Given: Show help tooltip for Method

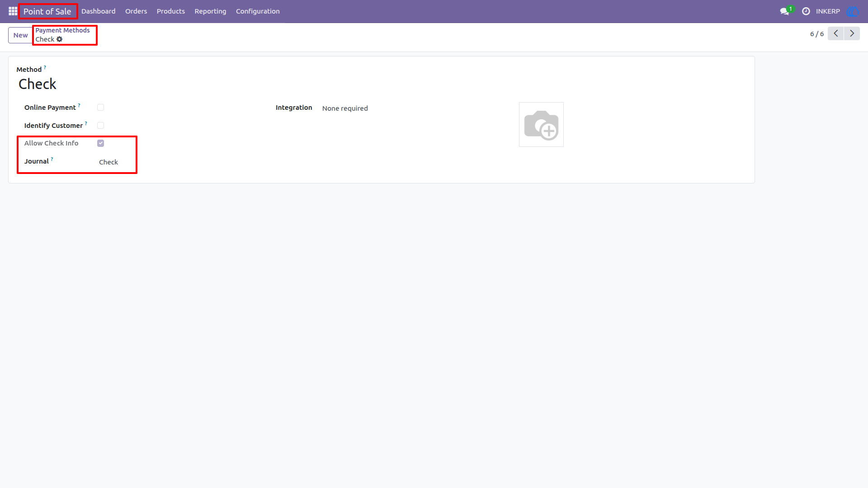Looking at the screenshot, I should [x=45, y=67].
